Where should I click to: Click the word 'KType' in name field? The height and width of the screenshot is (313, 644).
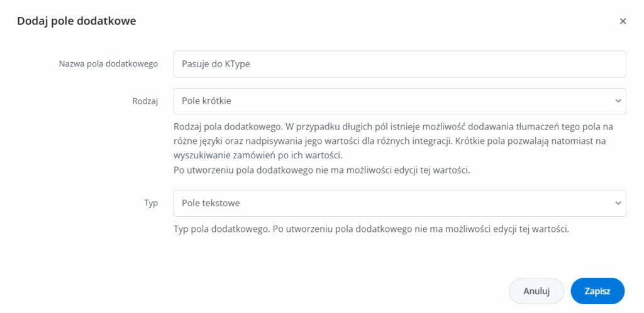click(x=238, y=63)
